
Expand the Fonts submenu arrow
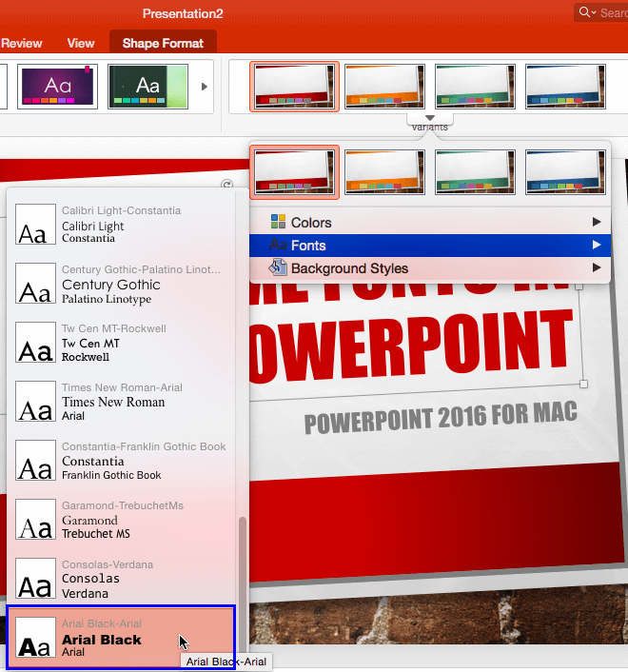tap(597, 245)
